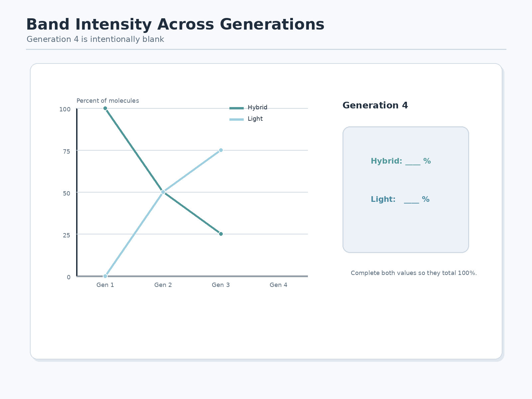
Task: Select the Light legend label
Action: [255, 119]
